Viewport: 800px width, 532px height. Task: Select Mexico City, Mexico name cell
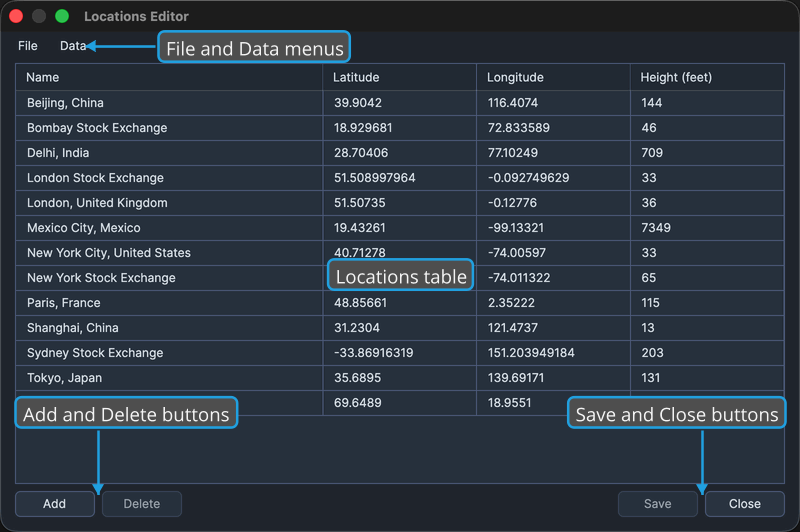click(x=169, y=228)
